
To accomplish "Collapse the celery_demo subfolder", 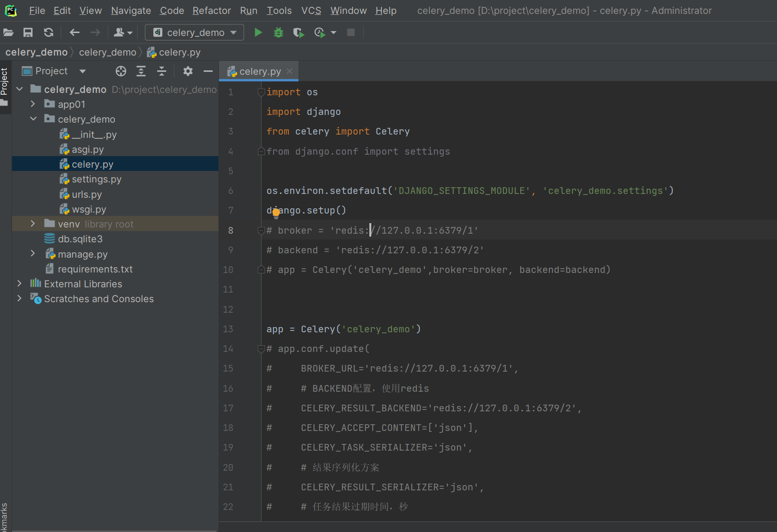I will click(x=33, y=119).
